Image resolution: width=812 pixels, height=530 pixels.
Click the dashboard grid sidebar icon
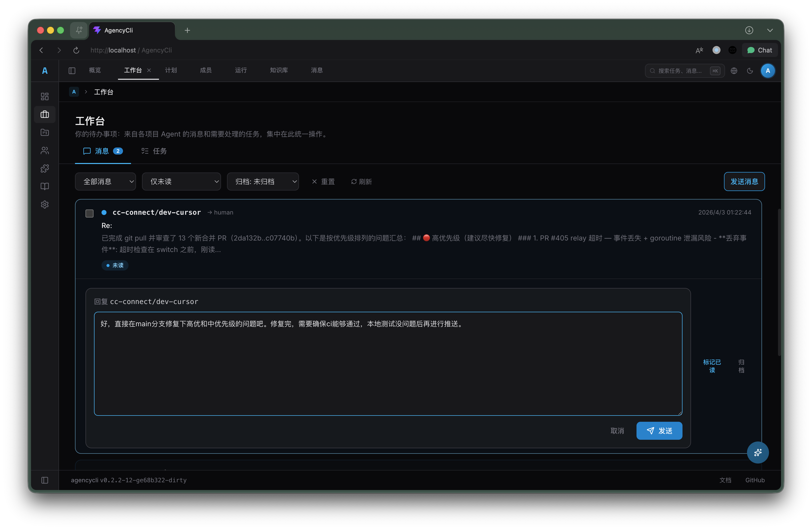(45, 96)
